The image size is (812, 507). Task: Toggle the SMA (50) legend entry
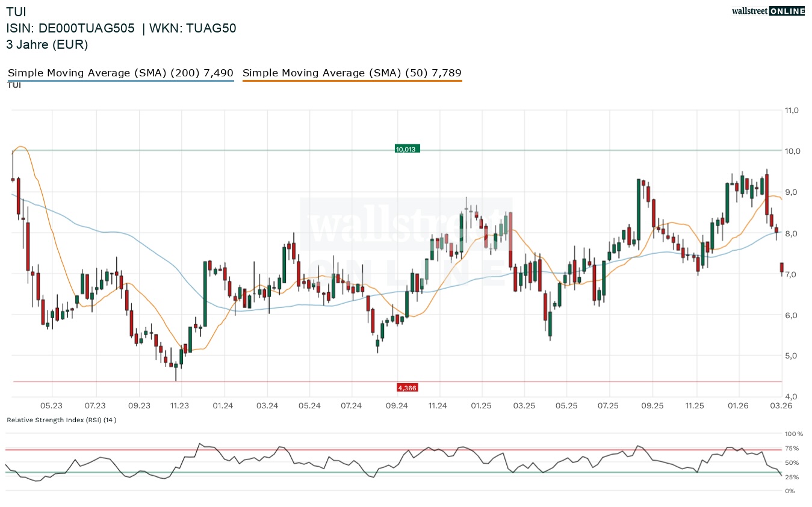click(352, 73)
